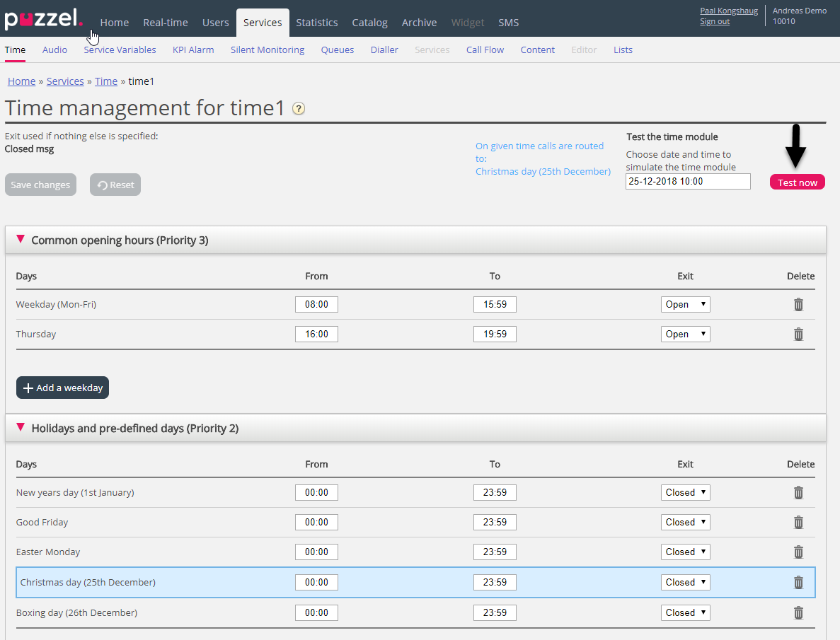Click the test date and time field

coord(687,182)
